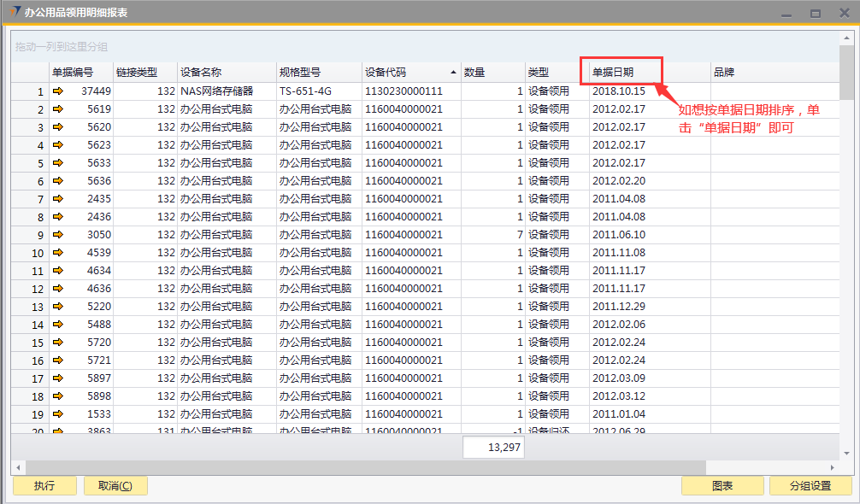Image resolution: width=860 pixels, height=504 pixels.
Task: Open the link arrow for document 5619
Action: point(58,109)
